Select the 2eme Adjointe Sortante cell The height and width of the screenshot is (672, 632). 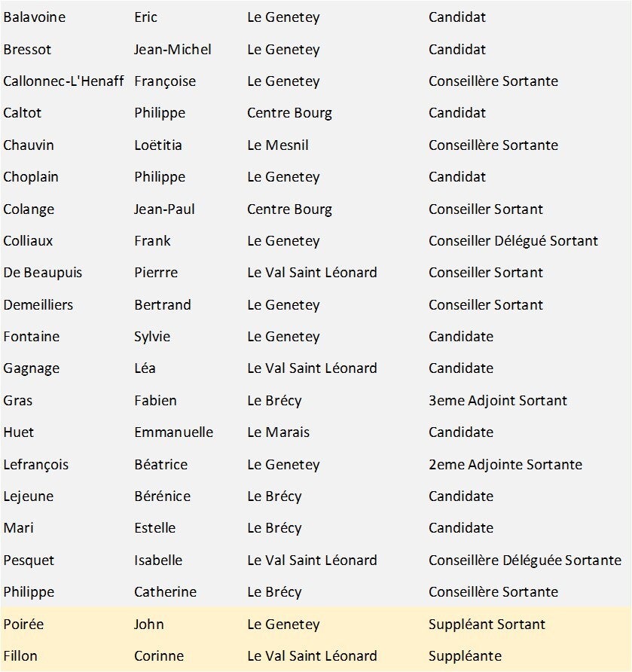pyautogui.click(x=505, y=465)
